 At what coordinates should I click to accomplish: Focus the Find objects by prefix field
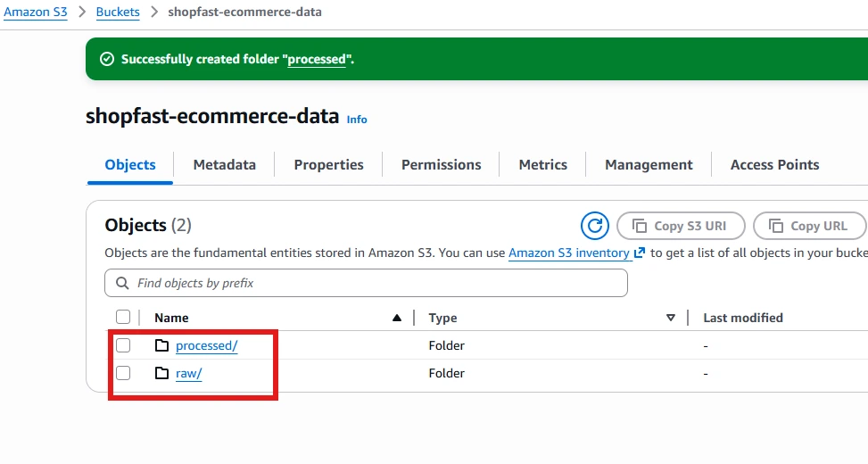pyautogui.click(x=375, y=283)
